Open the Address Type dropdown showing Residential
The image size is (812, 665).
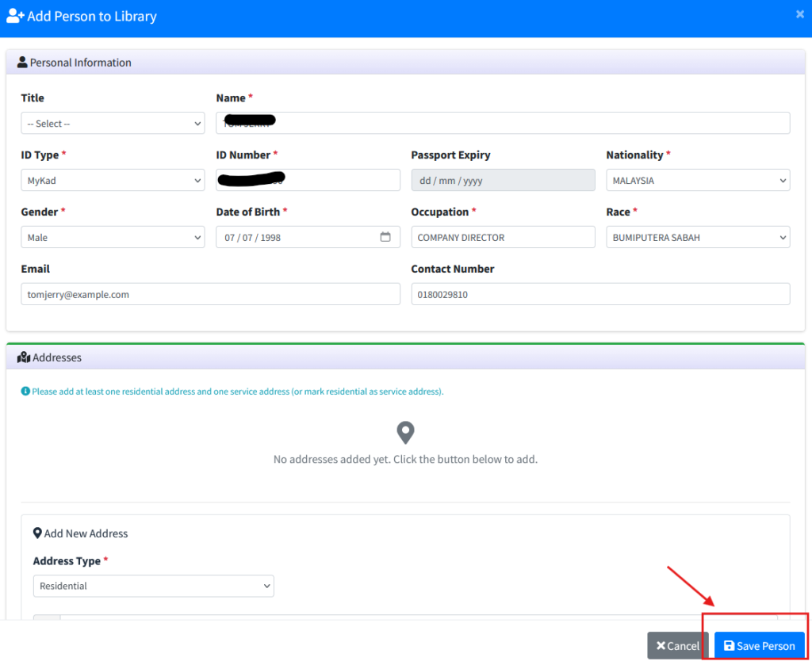[x=154, y=586]
